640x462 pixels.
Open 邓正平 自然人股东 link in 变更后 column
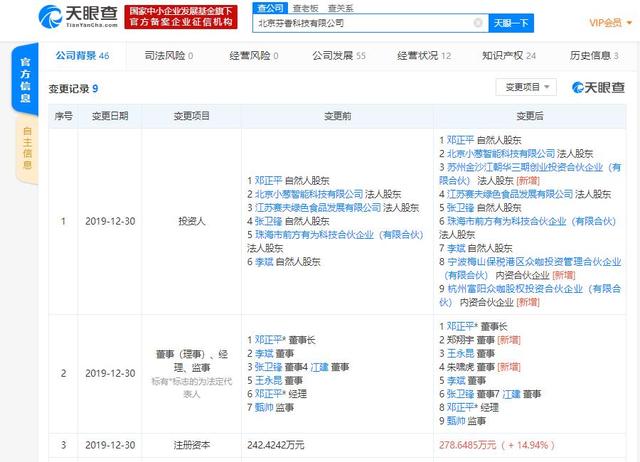(x=460, y=140)
